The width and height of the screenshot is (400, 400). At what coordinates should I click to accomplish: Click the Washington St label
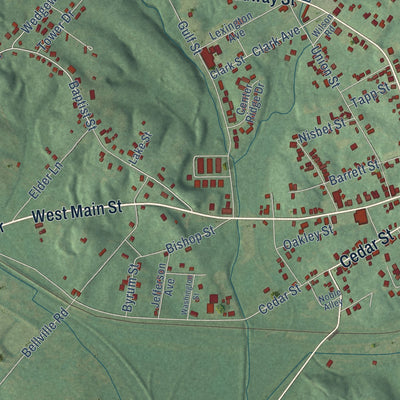point(190,294)
